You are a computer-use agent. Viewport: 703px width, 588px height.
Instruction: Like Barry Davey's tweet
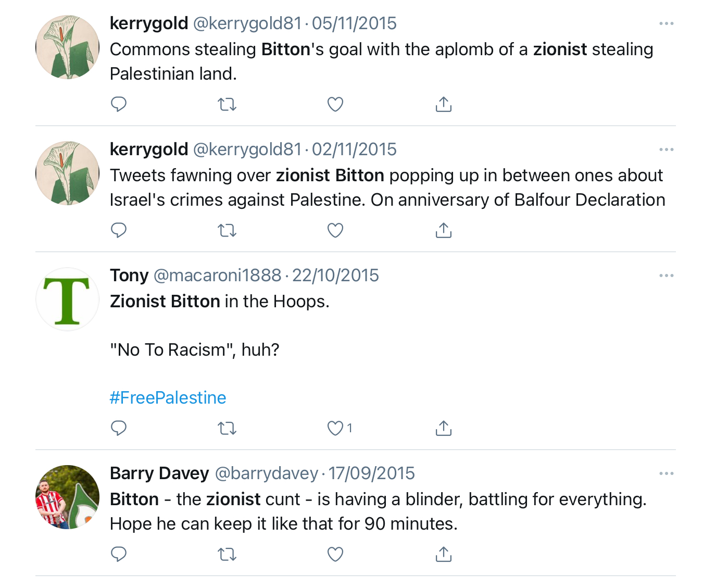coord(335,555)
